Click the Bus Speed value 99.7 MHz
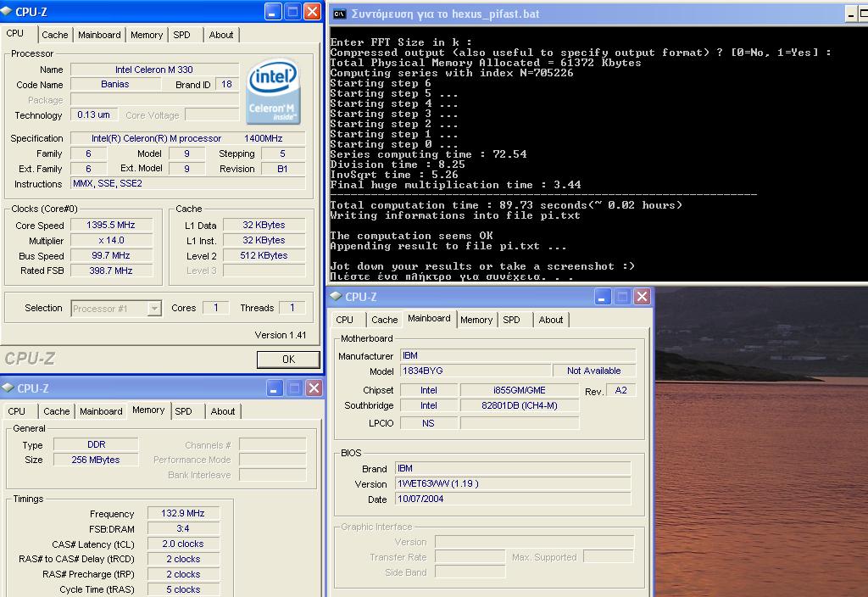 click(x=111, y=255)
